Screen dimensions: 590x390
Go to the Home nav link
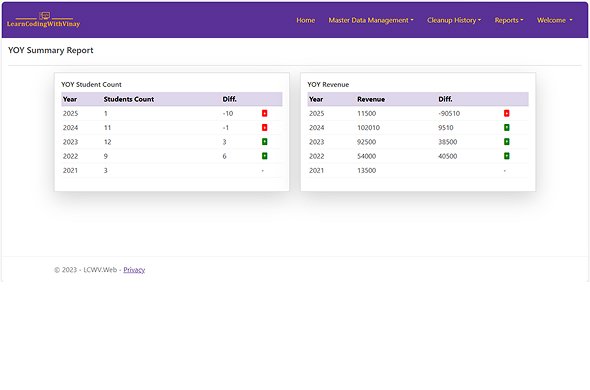pyautogui.click(x=306, y=20)
